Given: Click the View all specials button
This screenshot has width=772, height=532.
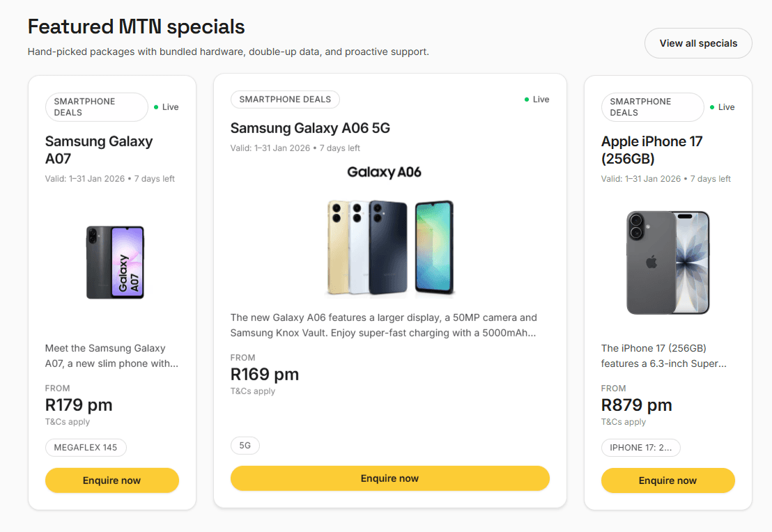Looking at the screenshot, I should [x=698, y=43].
